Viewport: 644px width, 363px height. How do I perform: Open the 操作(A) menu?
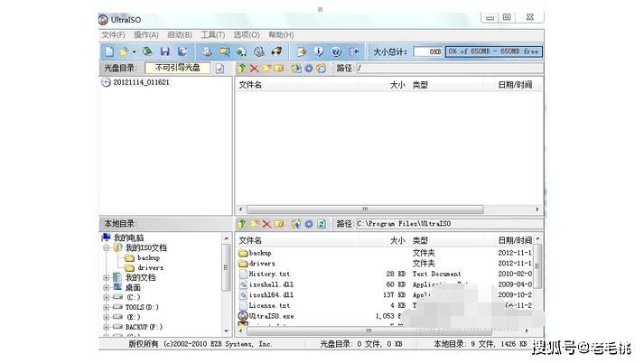146,35
